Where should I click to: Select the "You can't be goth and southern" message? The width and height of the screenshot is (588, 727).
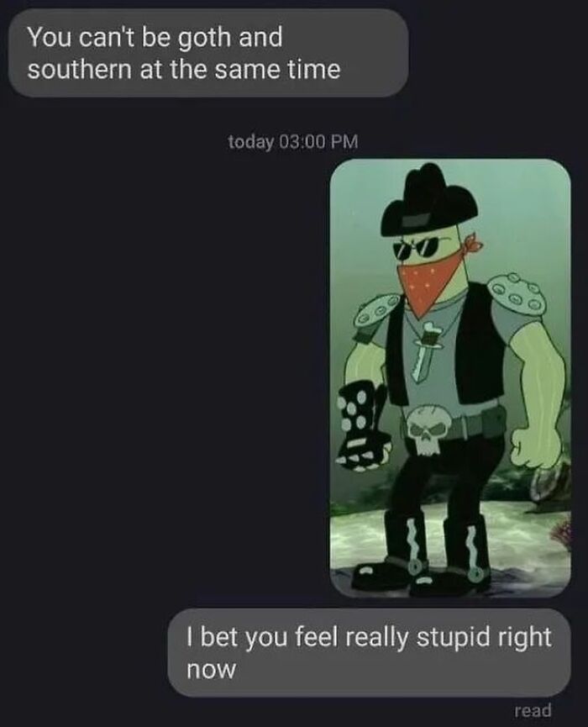point(208,53)
